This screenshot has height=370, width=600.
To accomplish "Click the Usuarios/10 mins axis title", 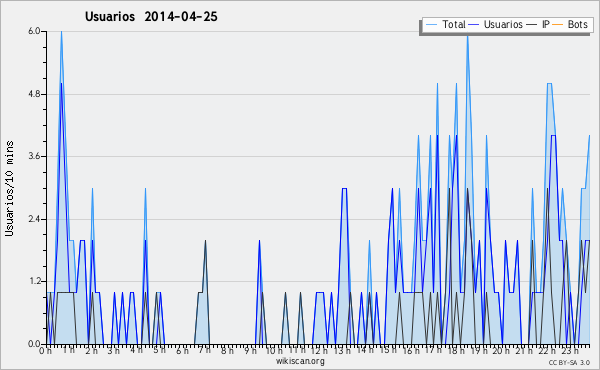I will click(x=9, y=189).
